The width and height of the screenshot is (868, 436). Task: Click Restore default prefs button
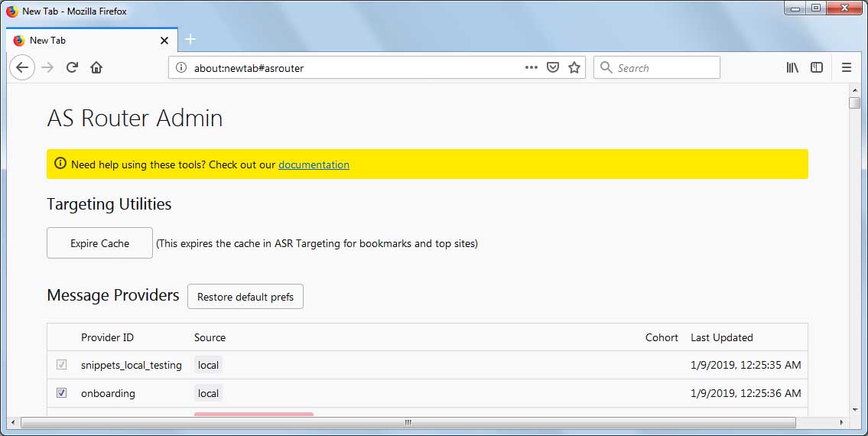coord(245,296)
